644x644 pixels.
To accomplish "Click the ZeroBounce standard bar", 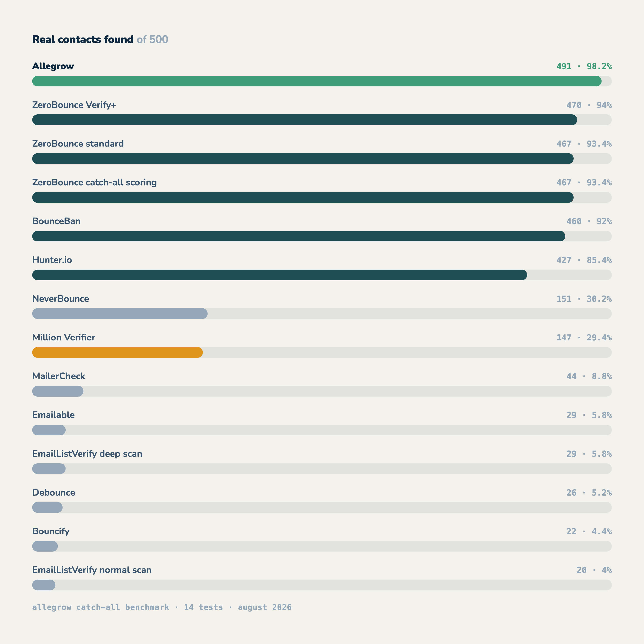I will pos(303,159).
